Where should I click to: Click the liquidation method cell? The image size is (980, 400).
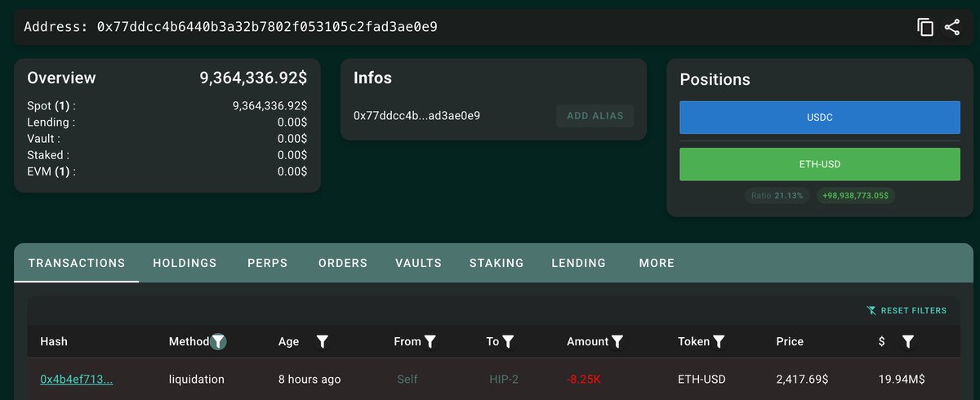coord(197,380)
